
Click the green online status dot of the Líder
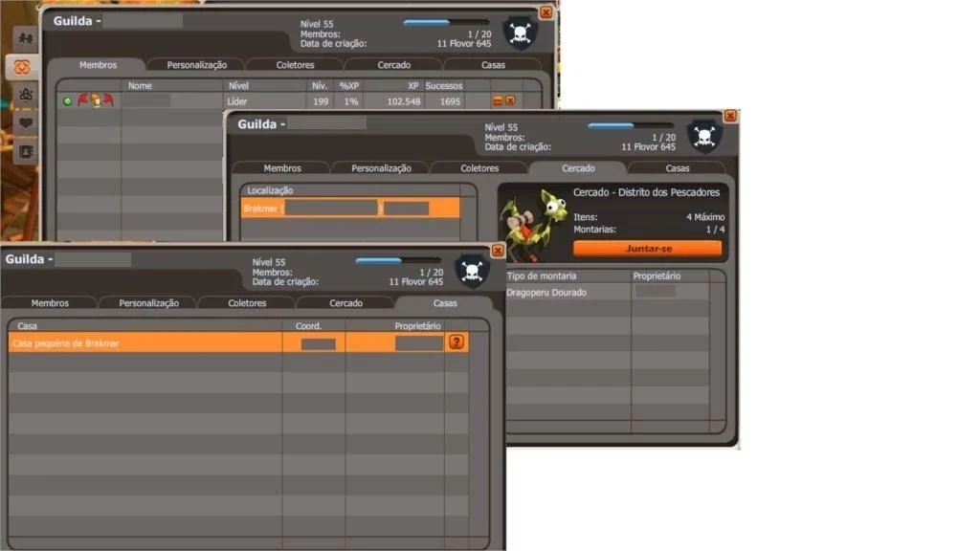pos(68,101)
